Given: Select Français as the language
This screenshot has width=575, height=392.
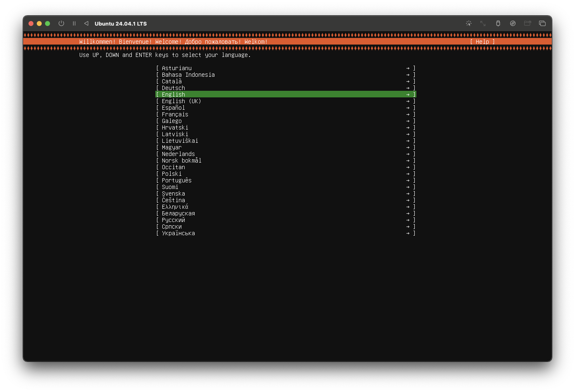Looking at the screenshot, I should point(175,114).
